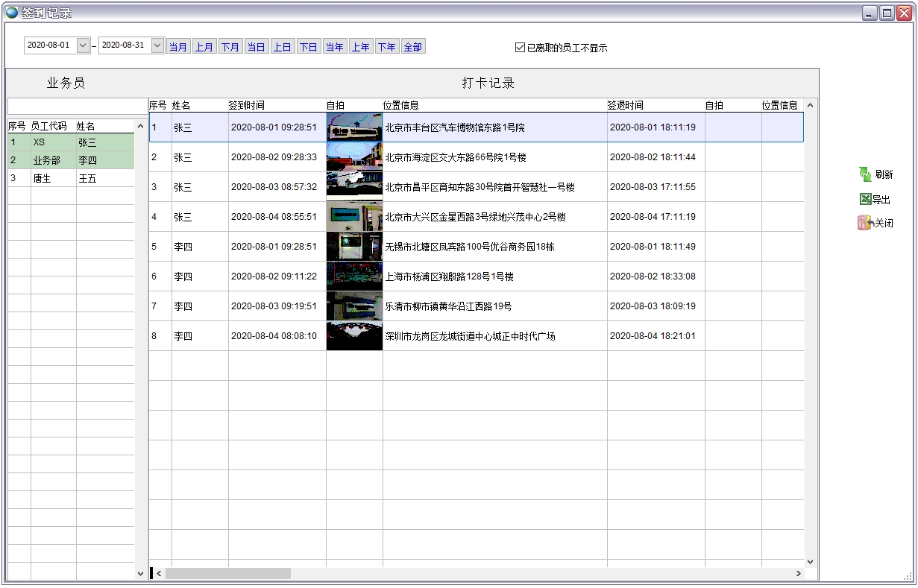This screenshot has width=918, height=588.
Task: Click the 上月 date filter button
Action: point(204,47)
